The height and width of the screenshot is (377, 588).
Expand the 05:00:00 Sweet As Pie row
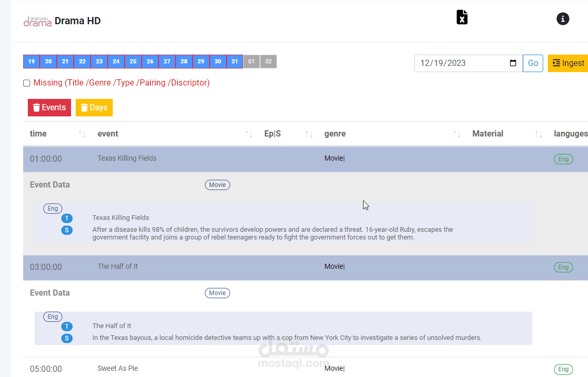click(x=305, y=368)
